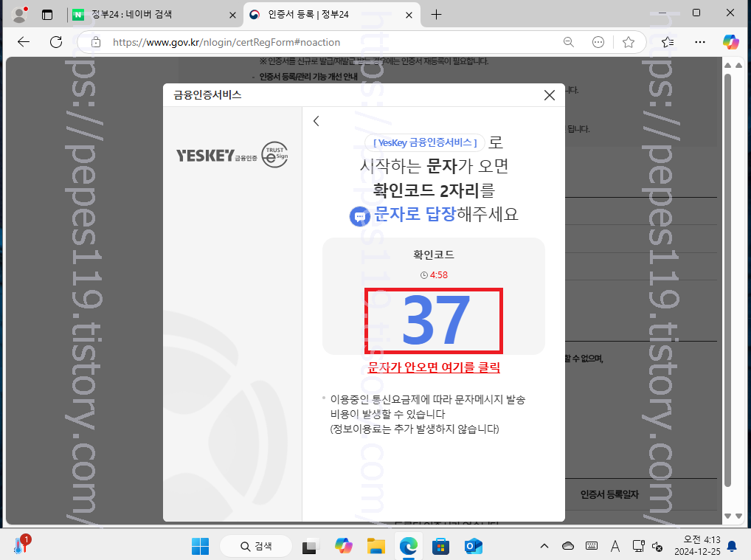The image size is (751, 560).
Task: Close the 금융인증서비스 dialog
Action: pyautogui.click(x=550, y=95)
